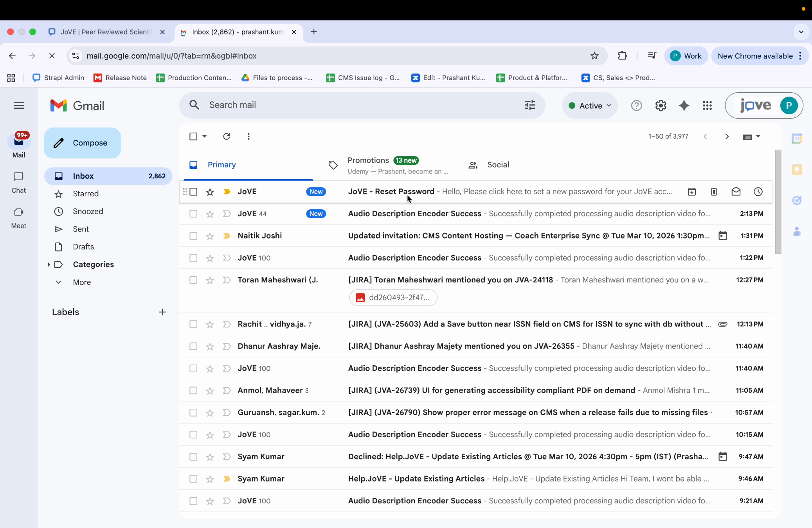Star the Syam Kumar Declined email
This screenshot has height=528, width=812.
coord(210,456)
